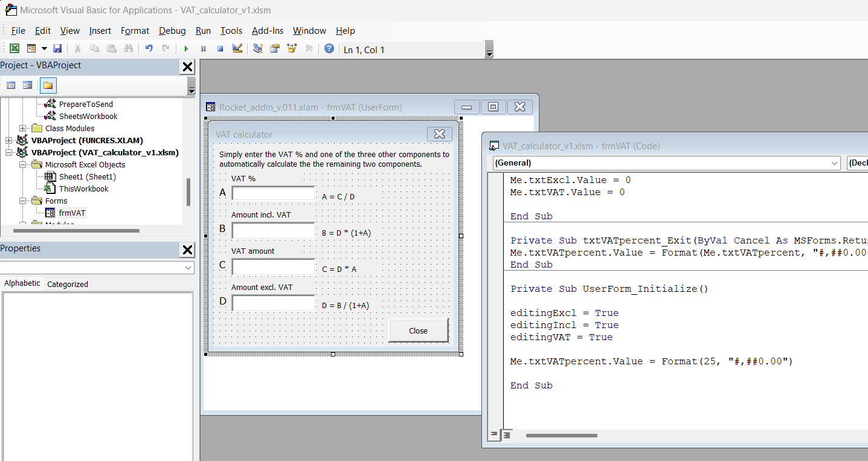Switch to Full Module View in the code window
The image size is (868, 461).
[x=506, y=434]
